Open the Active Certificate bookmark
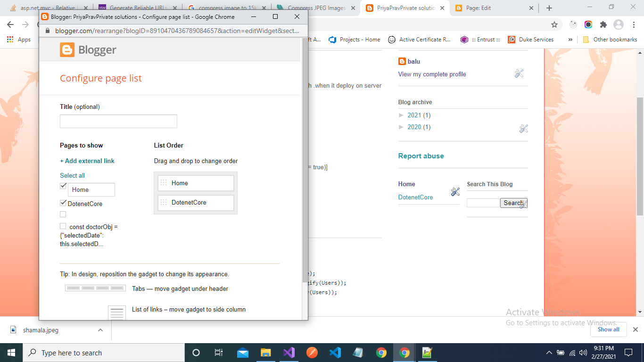Image resolution: width=644 pixels, height=362 pixels. tap(419, 40)
